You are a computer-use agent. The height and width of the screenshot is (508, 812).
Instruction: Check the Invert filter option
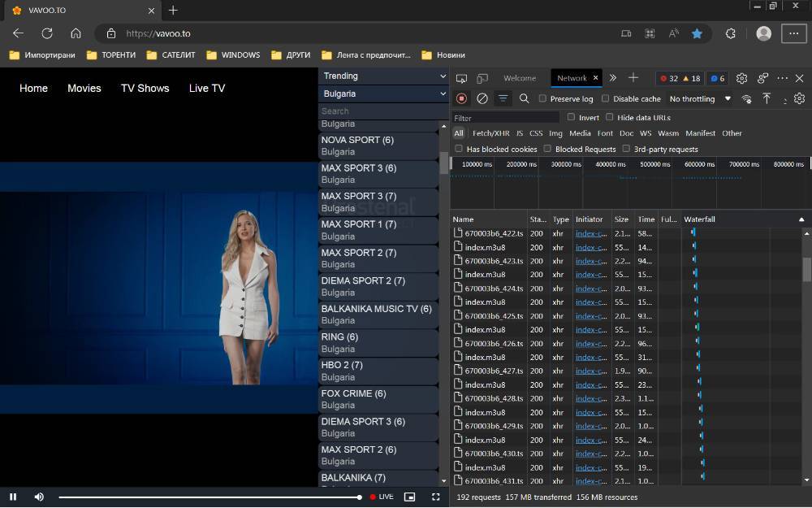coord(571,117)
